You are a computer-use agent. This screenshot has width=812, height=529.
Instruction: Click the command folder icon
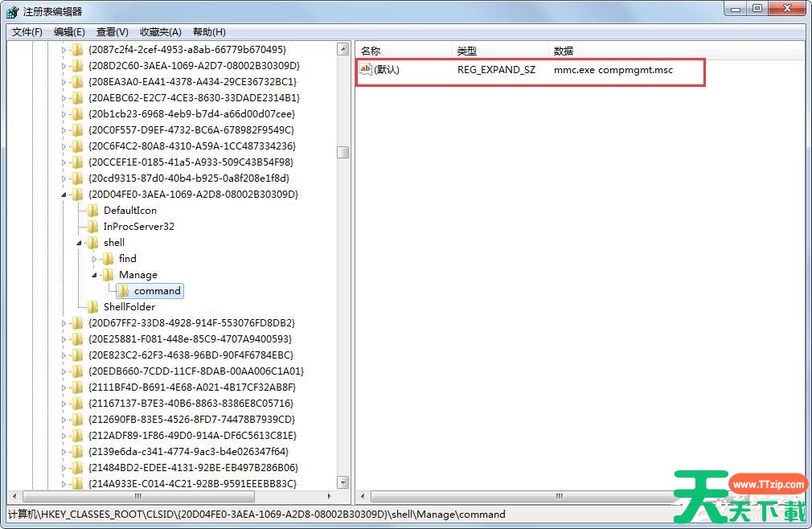click(x=123, y=291)
